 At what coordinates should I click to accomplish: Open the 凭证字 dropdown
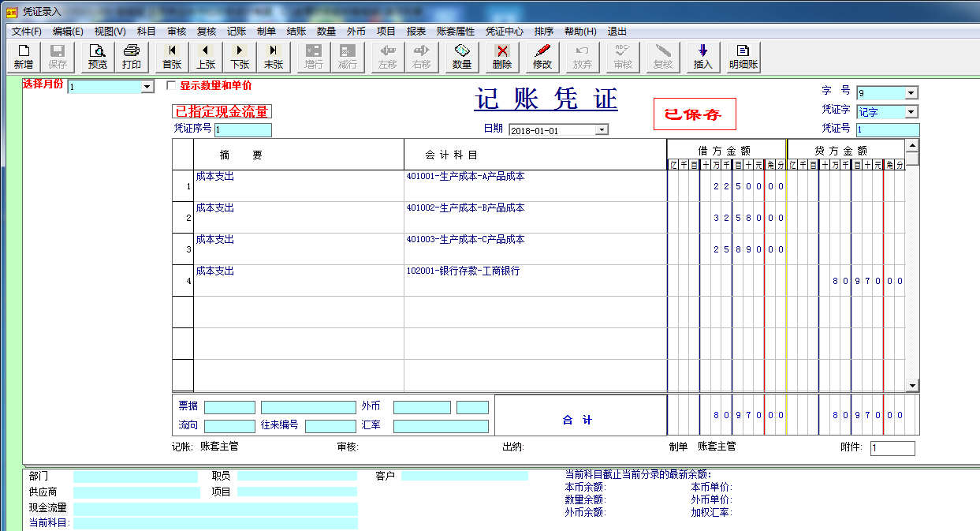pyautogui.click(x=911, y=112)
